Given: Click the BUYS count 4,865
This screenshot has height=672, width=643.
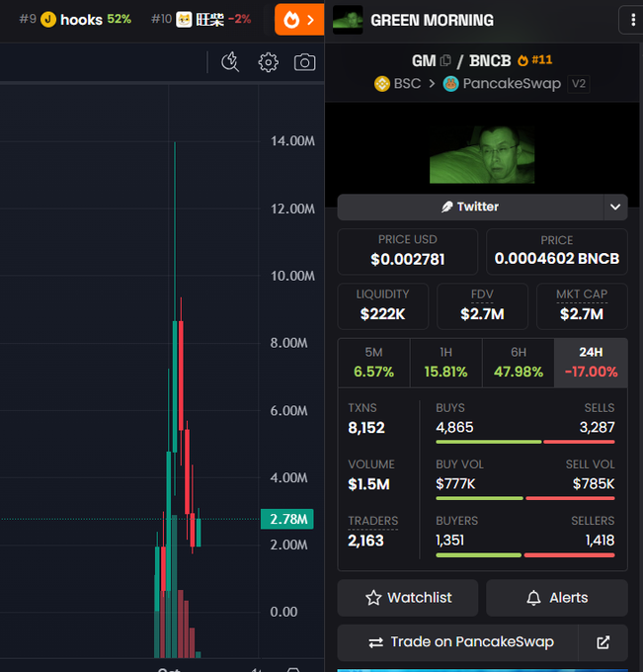Looking at the screenshot, I should coord(454,427).
